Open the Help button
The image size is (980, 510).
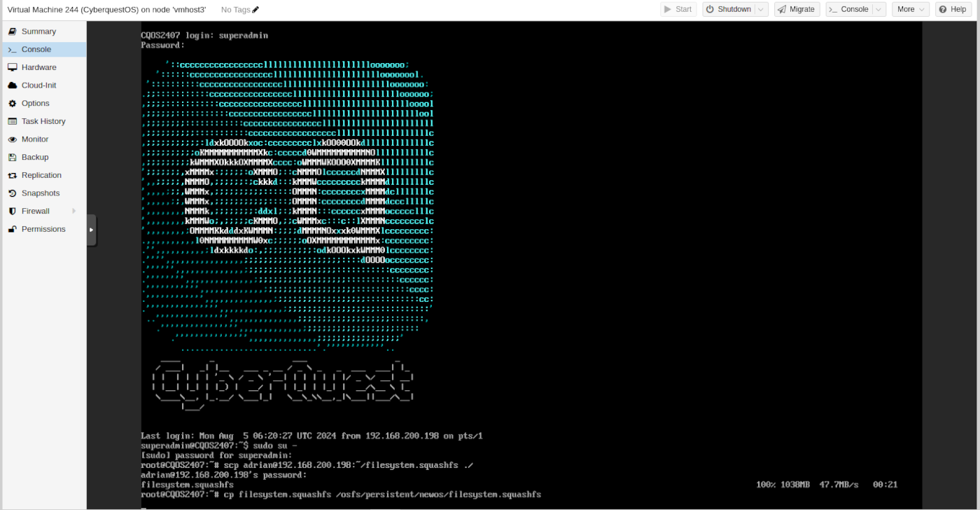point(953,9)
